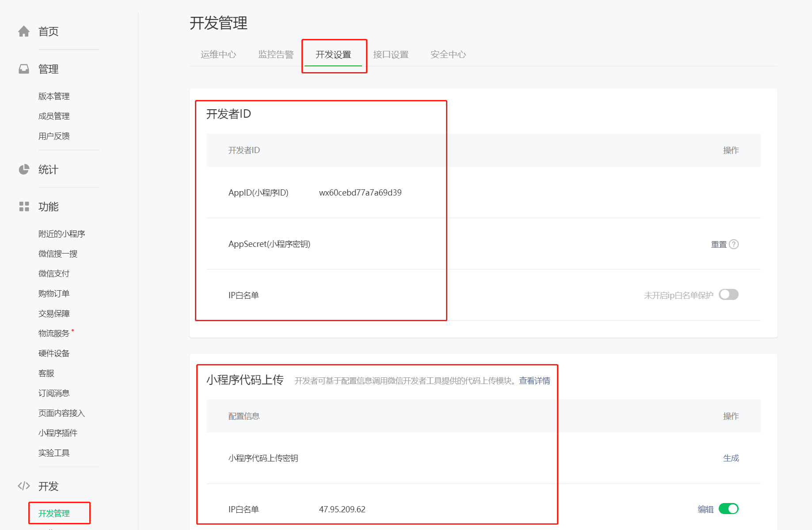Turn off the 47.95.209.62 IP白名单 toggle
This screenshot has width=812, height=530.
[728, 509]
